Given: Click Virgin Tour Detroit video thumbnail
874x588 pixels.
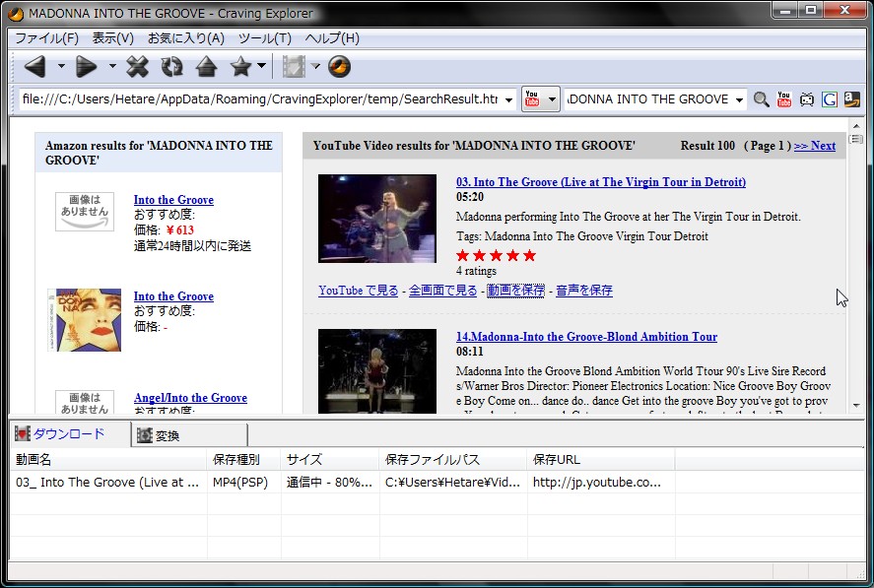Looking at the screenshot, I should (377, 219).
